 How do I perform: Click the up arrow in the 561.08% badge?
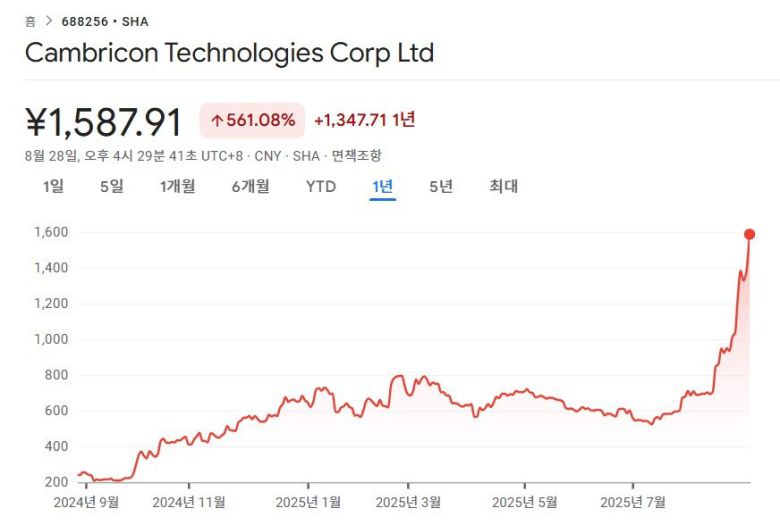[x=216, y=121]
